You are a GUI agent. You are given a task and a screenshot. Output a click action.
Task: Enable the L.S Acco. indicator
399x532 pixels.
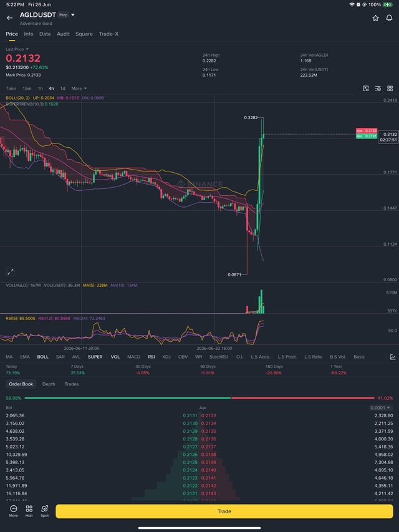261,357
